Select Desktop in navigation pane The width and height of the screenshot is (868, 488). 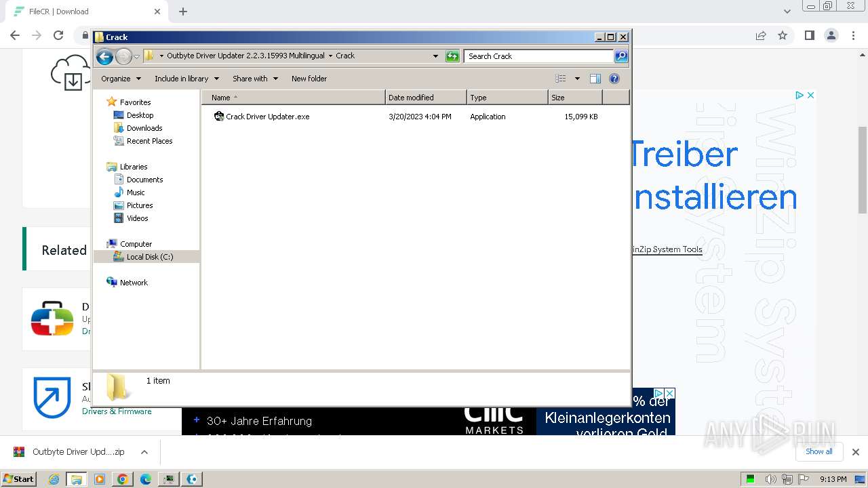click(x=140, y=115)
